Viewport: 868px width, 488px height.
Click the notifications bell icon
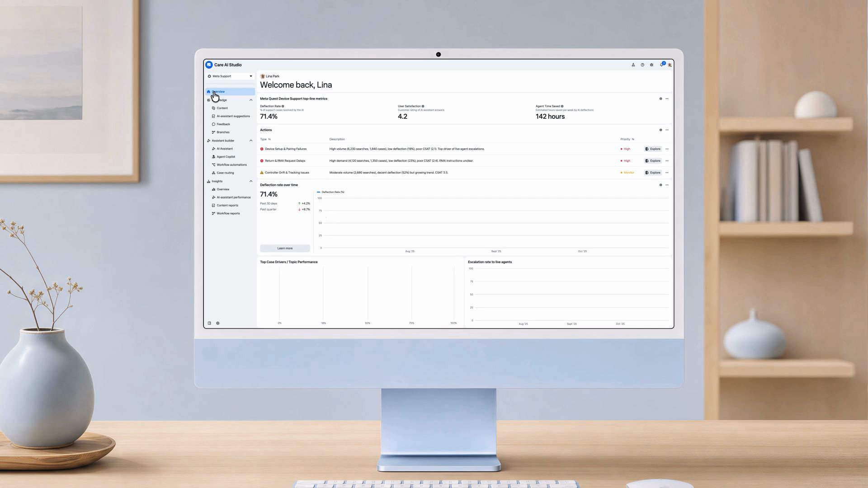pos(661,65)
